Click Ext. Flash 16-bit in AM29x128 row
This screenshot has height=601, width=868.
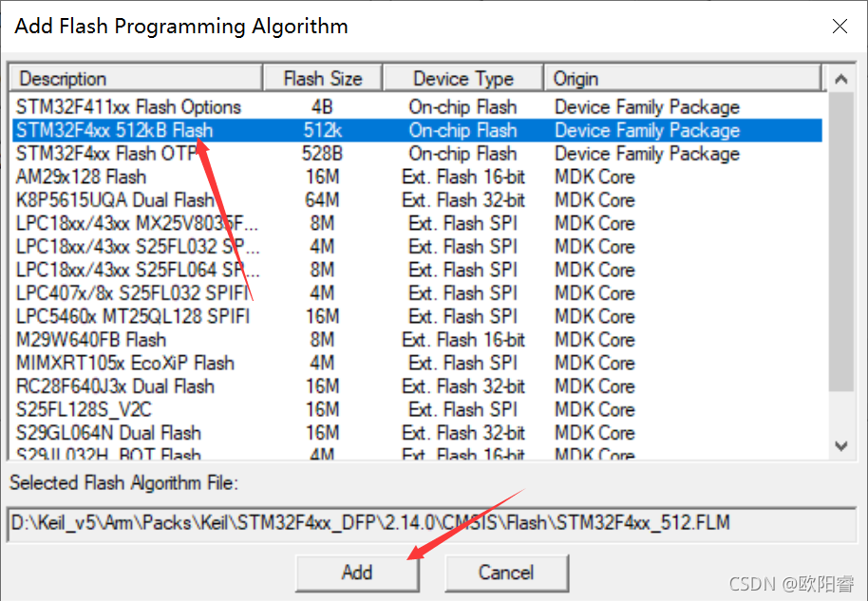(x=463, y=177)
